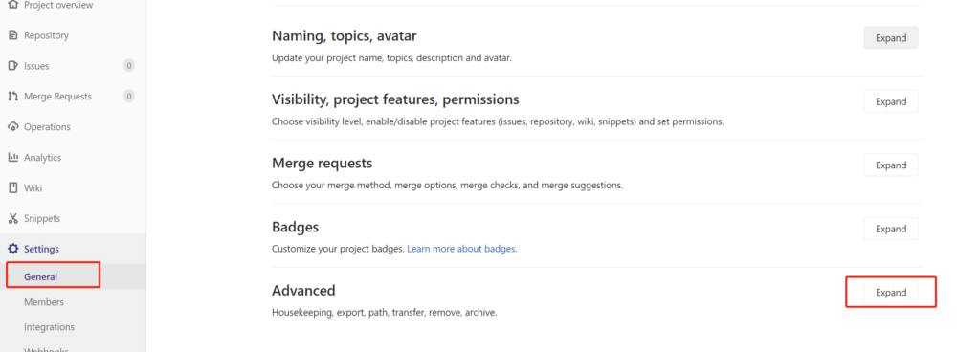
Task: Expand the Badges section
Action: click(x=891, y=229)
